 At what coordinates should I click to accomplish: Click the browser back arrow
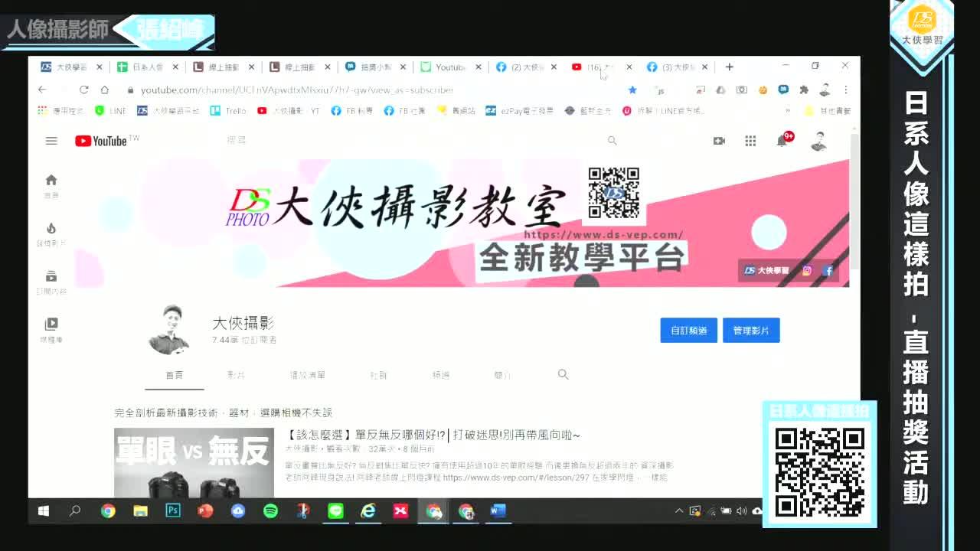pyautogui.click(x=42, y=90)
